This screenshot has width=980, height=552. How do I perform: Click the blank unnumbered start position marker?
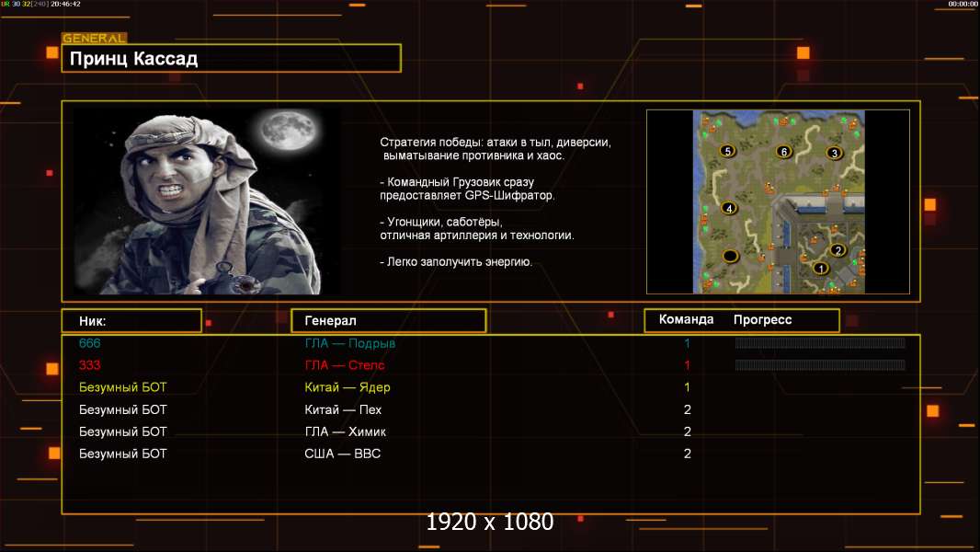coord(730,255)
